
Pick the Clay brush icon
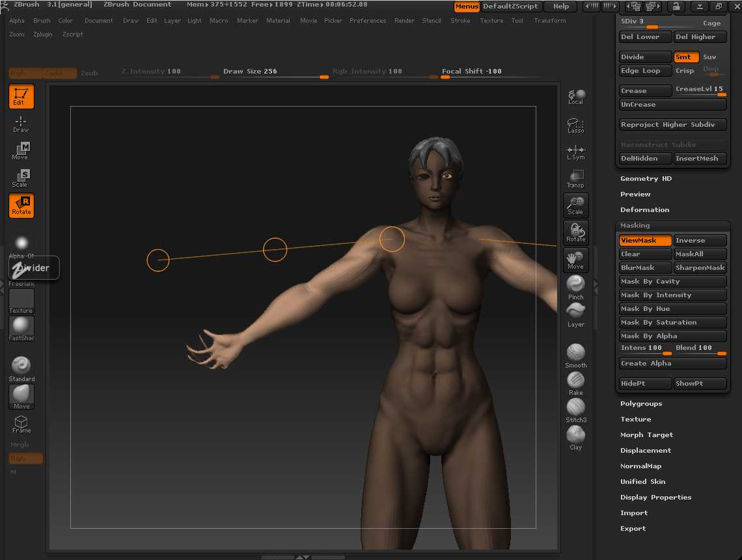(575, 434)
